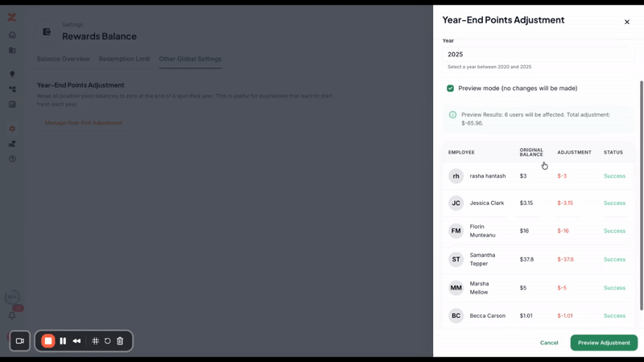This screenshot has height=362, width=644.
Task: Delete the recording with trash icon
Action: click(120, 340)
